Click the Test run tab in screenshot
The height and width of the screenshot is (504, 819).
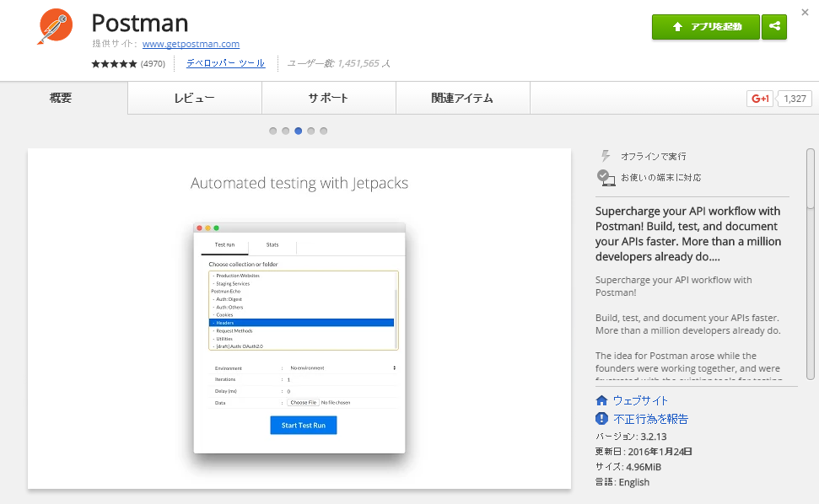[x=224, y=244]
